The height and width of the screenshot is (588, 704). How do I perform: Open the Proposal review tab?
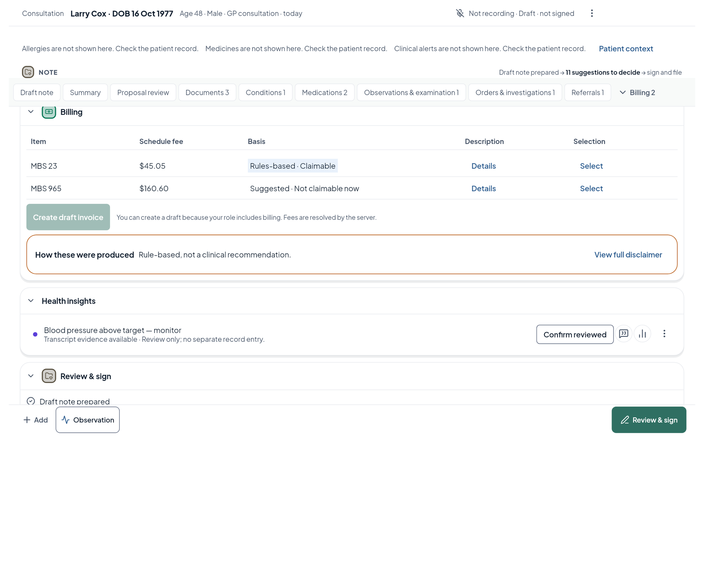[143, 93]
